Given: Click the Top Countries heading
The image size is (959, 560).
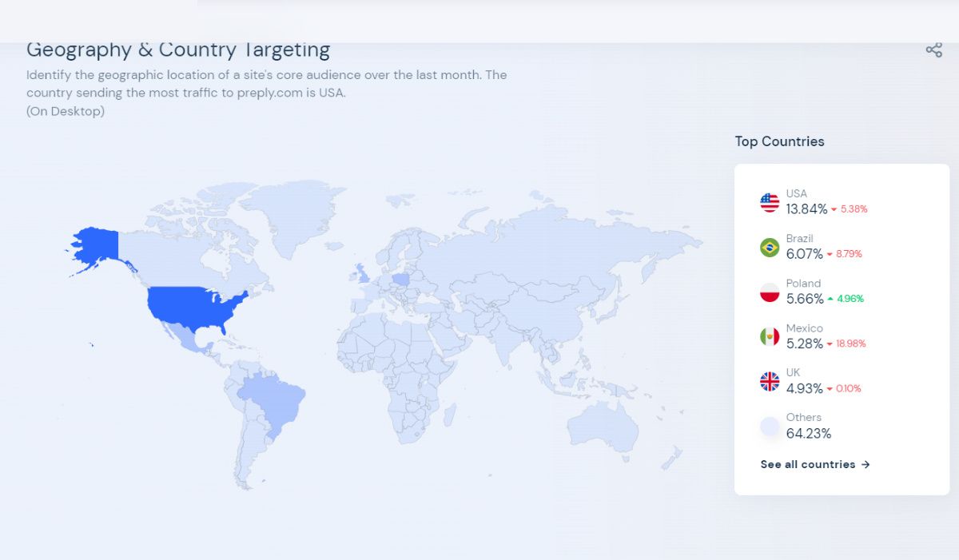Looking at the screenshot, I should [x=779, y=141].
